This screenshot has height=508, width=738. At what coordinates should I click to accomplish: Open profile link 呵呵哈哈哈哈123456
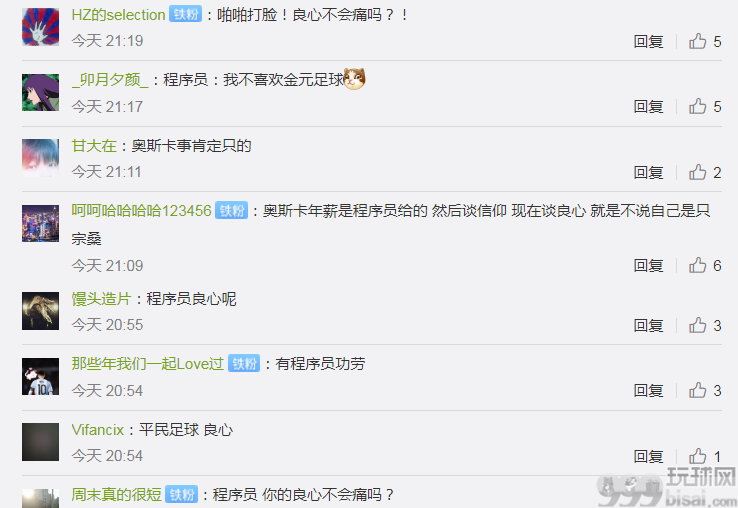point(141,210)
